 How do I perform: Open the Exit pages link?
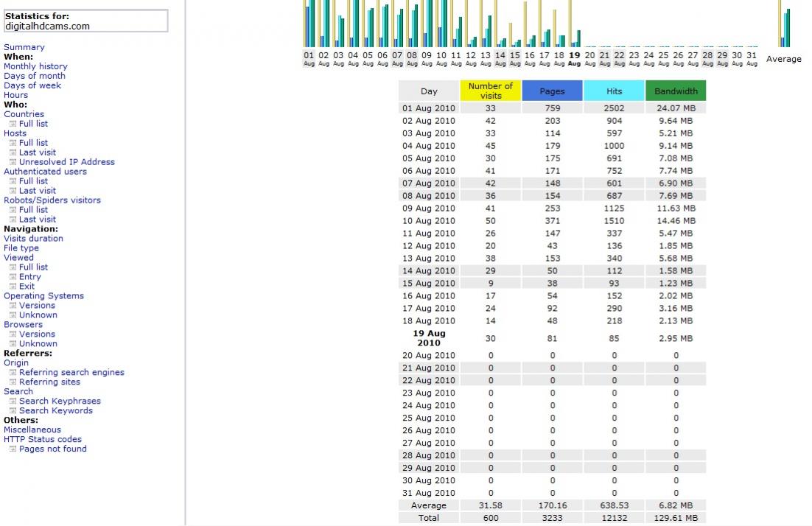pos(27,287)
